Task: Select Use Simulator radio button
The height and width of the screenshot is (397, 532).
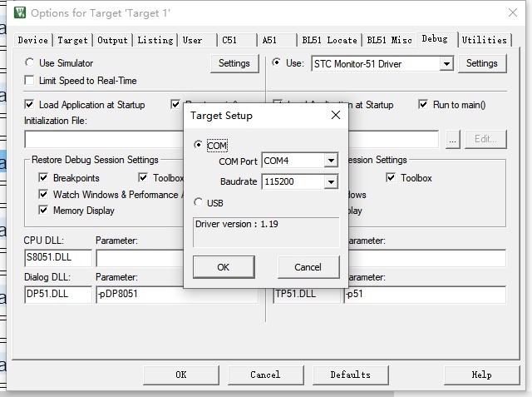Action: (x=30, y=62)
